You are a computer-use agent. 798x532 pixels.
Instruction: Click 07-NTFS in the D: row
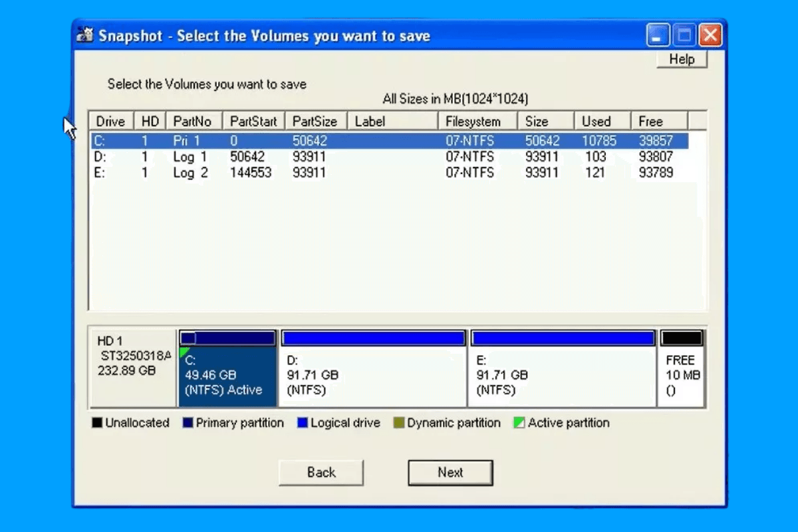(x=470, y=157)
